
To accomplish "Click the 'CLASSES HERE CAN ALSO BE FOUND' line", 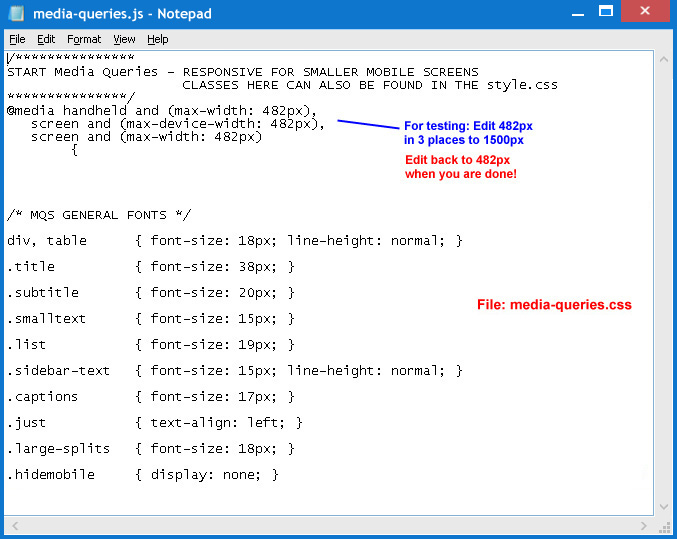I will [x=370, y=85].
